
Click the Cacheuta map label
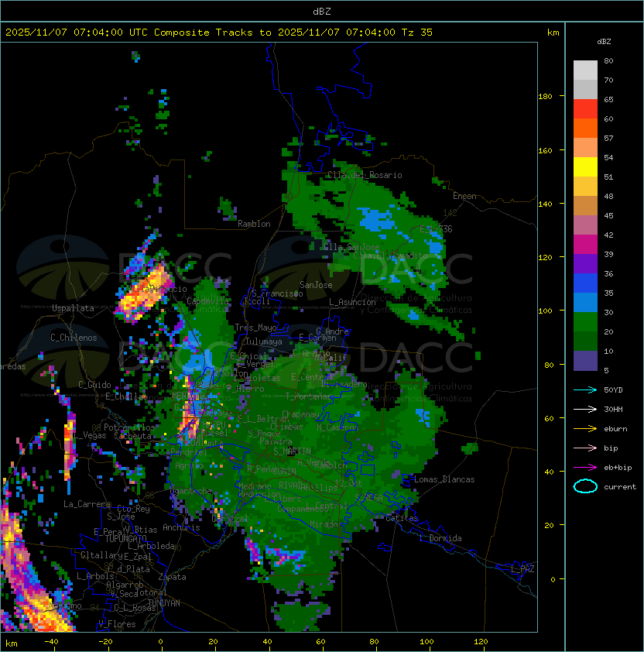pyautogui.click(x=133, y=436)
